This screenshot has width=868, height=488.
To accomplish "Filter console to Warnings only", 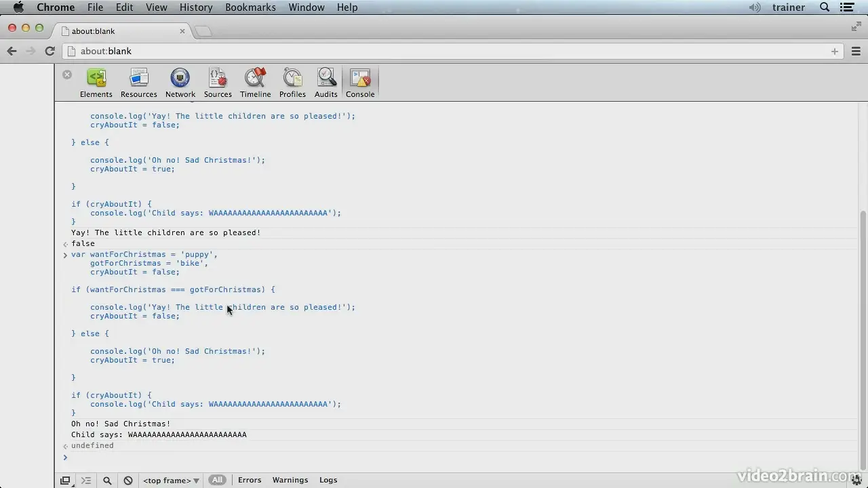I will tap(290, 480).
